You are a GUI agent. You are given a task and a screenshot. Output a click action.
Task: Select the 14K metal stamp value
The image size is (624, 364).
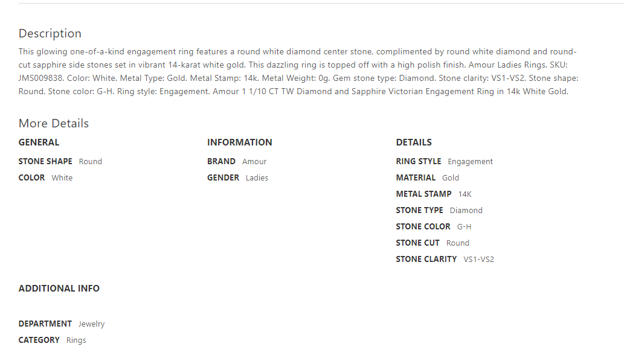pyautogui.click(x=465, y=194)
